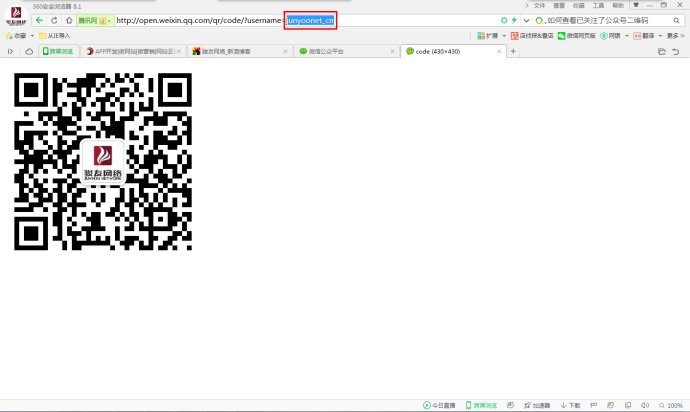Open the 查看 menu

(x=559, y=6)
